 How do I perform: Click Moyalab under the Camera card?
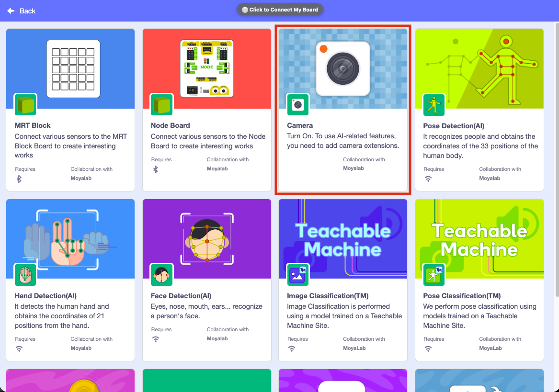coord(354,168)
